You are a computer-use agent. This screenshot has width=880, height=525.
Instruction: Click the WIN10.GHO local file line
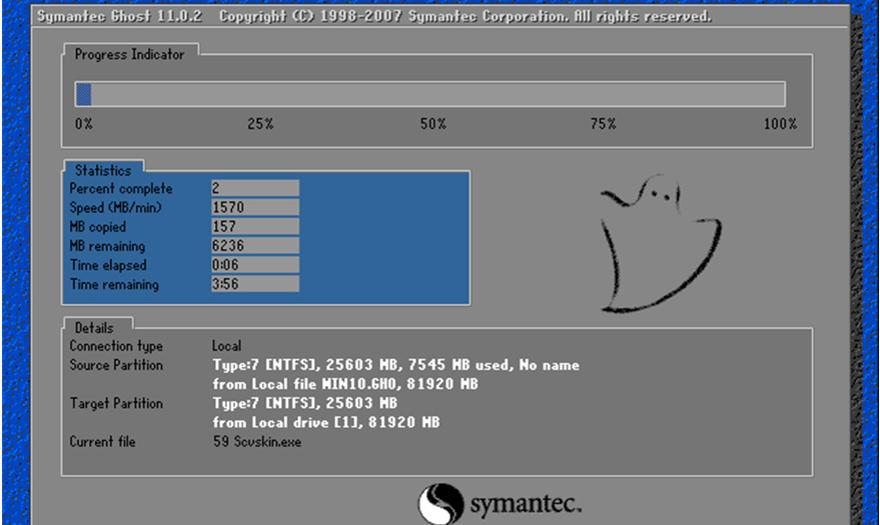[345, 384]
